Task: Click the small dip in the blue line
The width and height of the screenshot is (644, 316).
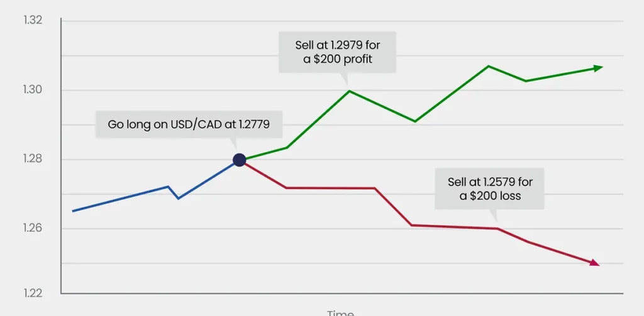Action: click(x=178, y=199)
